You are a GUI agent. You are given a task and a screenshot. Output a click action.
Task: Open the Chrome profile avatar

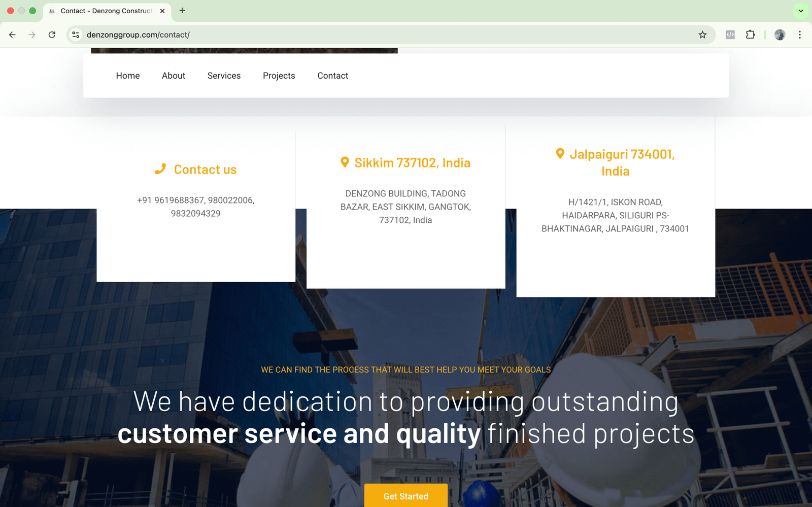(x=780, y=35)
